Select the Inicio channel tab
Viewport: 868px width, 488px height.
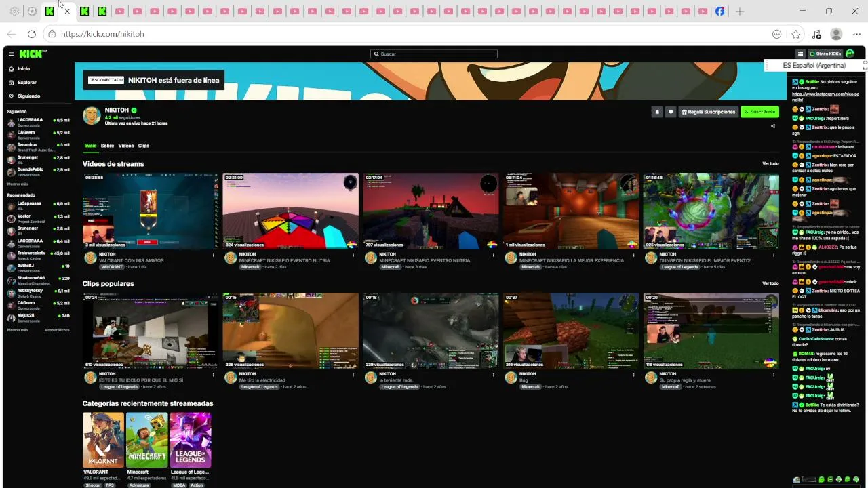[90, 146]
